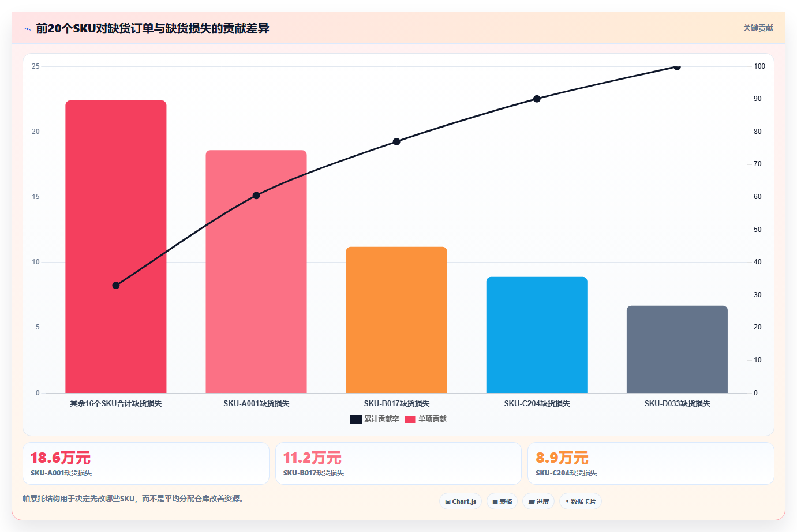Click the footer note starting 帕累托结构用于决定
Viewport: 797px width, 532px height.
click(x=134, y=499)
